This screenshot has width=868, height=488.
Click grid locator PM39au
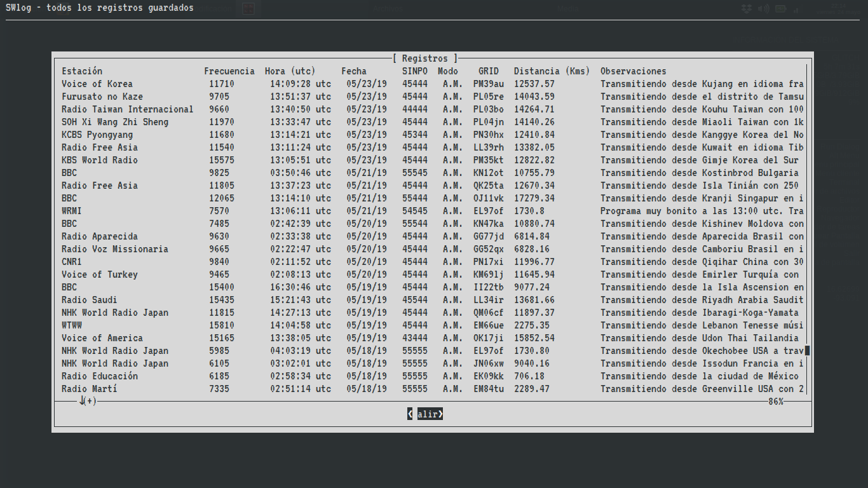pyautogui.click(x=489, y=84)
